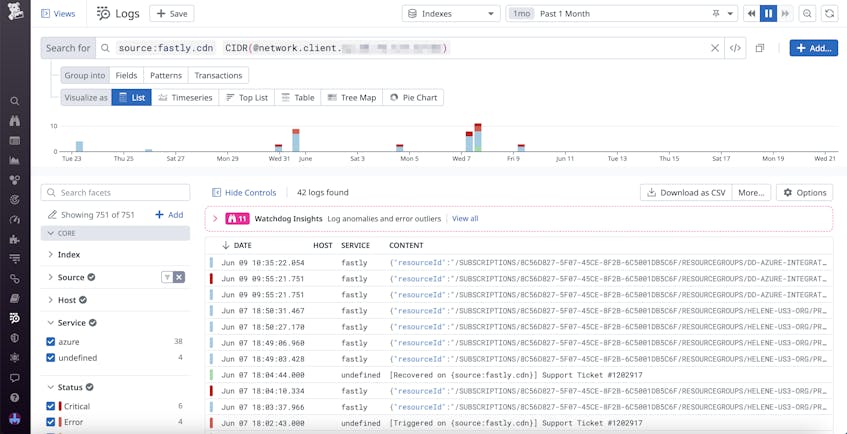847x434 pixels.
Task: Open the dashboards sidebar icon
Action: [x=15, y=141]
